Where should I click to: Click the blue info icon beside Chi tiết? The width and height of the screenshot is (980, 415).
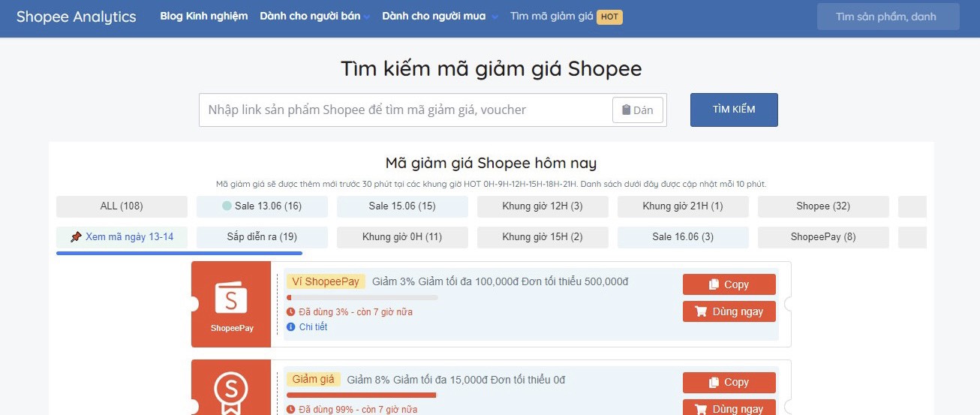pos(291,327)
